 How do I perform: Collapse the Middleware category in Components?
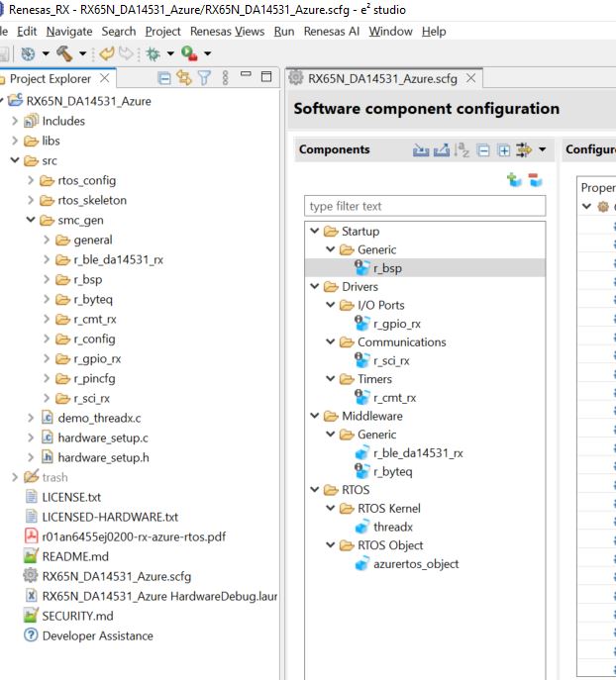coord(315,416)
